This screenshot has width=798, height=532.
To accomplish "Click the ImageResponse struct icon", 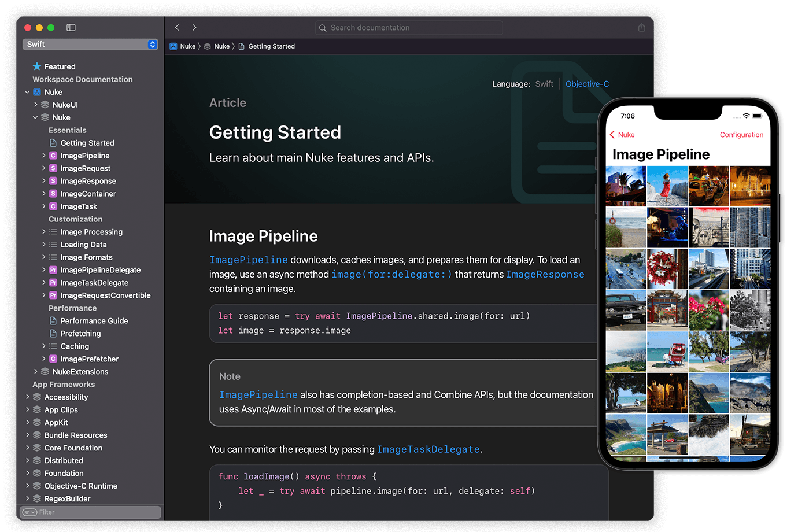I will 53,181.
